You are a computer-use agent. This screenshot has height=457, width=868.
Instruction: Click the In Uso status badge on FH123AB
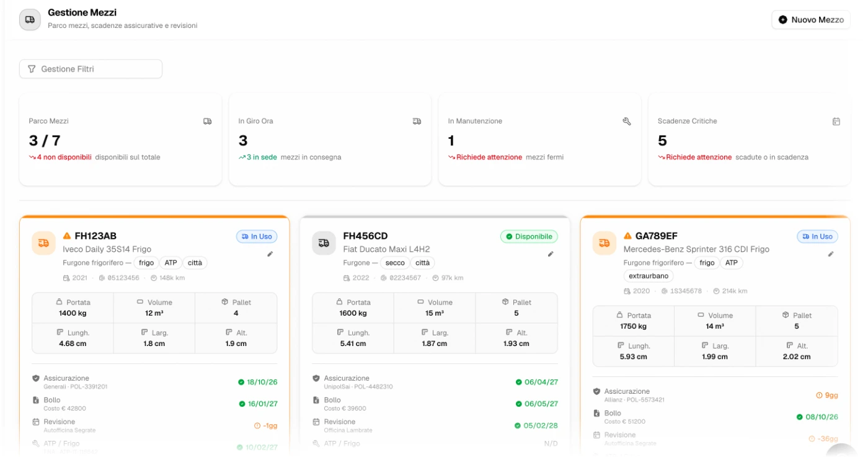click(257, 236)
